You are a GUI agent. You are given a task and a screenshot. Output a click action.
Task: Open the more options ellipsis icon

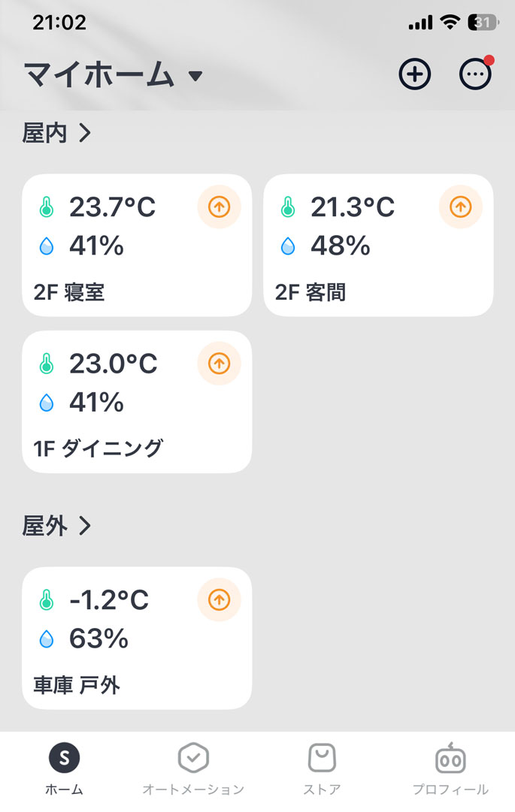coord(475,74)
